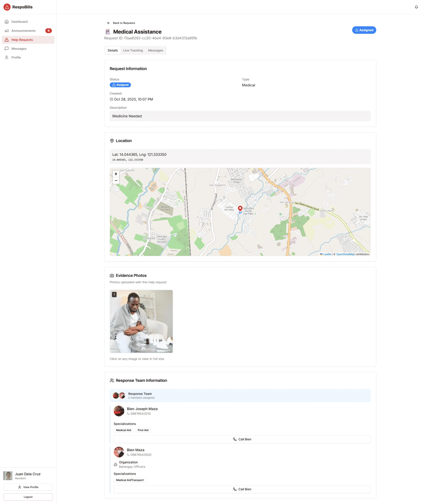Click phone number 09876543210

click(140, 414)
